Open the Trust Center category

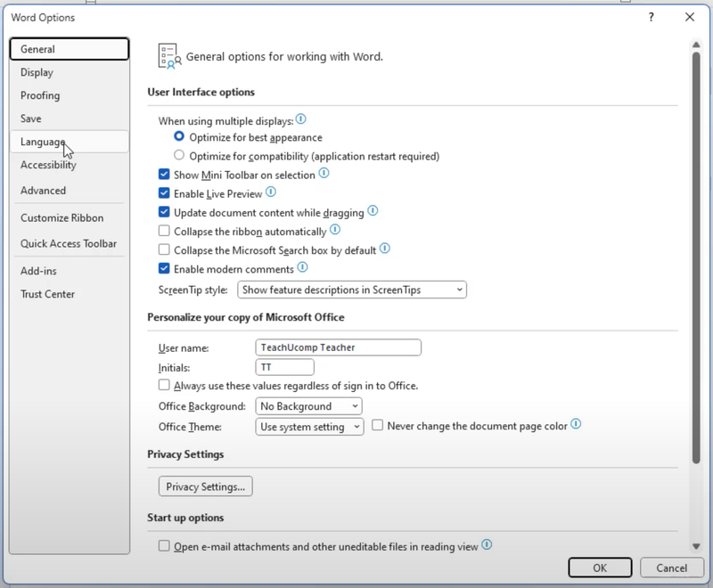tap(47, 294)
